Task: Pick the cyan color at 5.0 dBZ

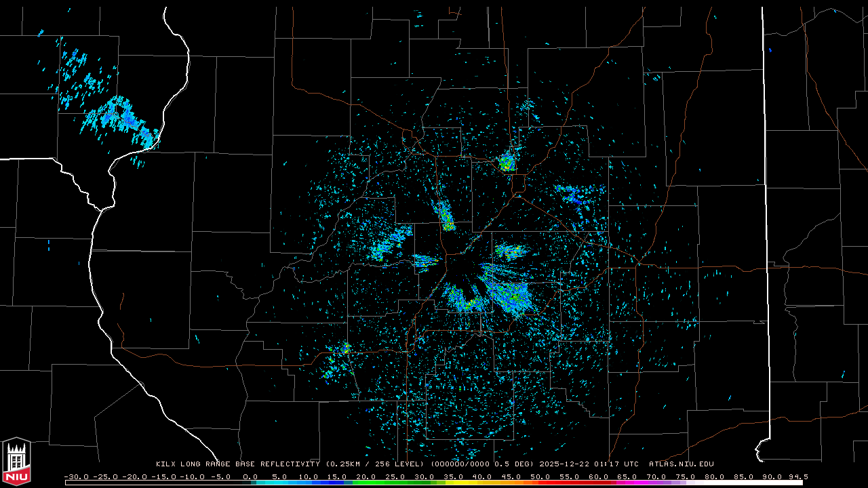Action: [280, 483]
